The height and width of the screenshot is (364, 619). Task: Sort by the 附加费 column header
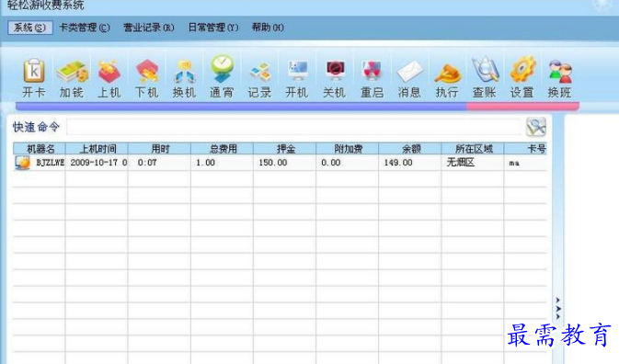pos(347,149)
